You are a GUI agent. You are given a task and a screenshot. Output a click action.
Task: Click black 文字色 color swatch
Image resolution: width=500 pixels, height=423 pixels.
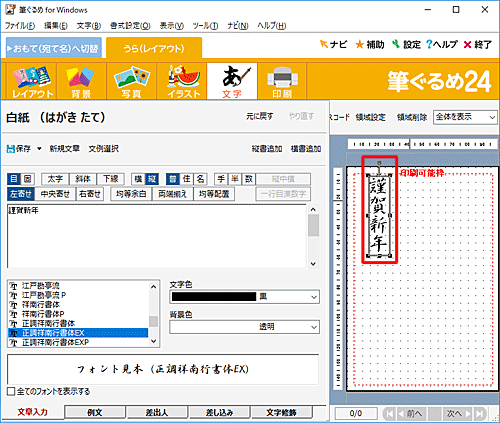(214, 297)
